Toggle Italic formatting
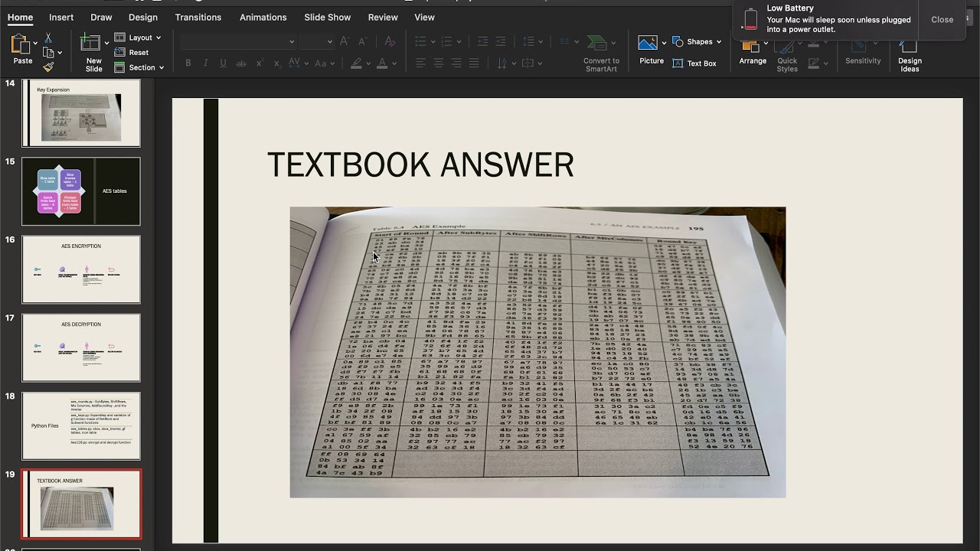The width and height of the screenshot is (980, 551). (206, 64)
